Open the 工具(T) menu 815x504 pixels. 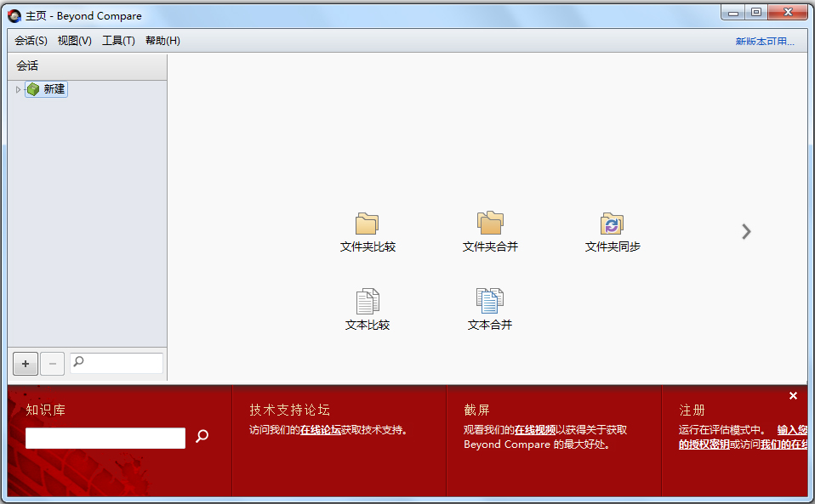(117, 40)
